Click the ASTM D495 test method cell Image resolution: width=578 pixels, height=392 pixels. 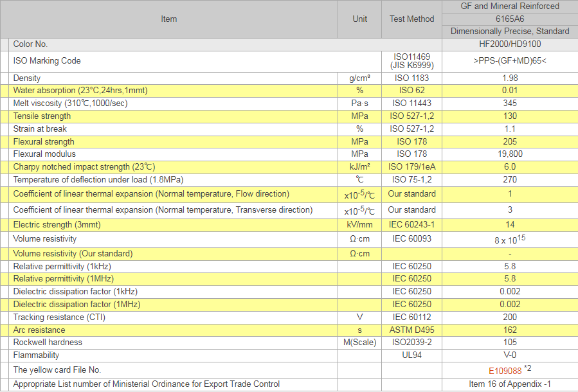coord(411,330)
